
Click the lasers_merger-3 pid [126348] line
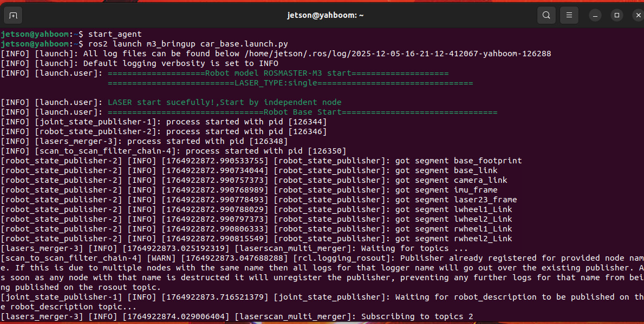pos(144,142)
